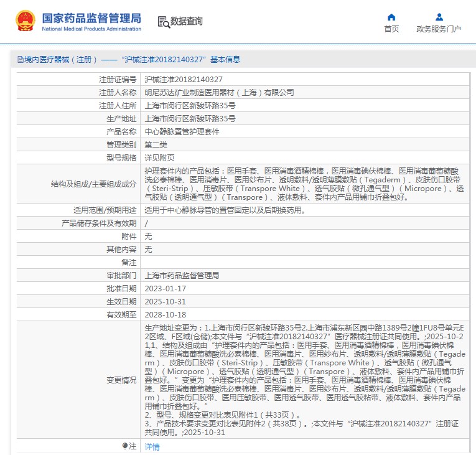Click registrant name 明尼苏达矿业制造医用器材（上海）有限公司
This screenshot has height=455, width=476.
click(220, 93)
